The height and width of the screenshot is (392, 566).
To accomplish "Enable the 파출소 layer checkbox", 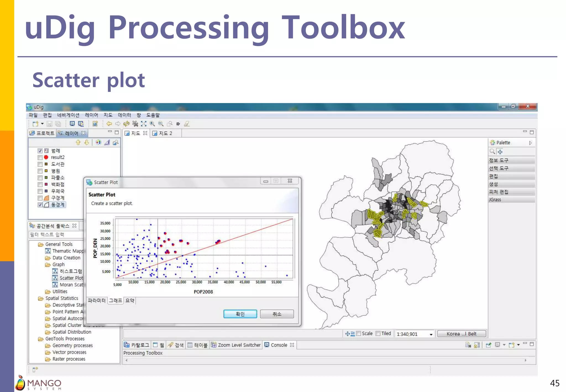I will [40, 178].
